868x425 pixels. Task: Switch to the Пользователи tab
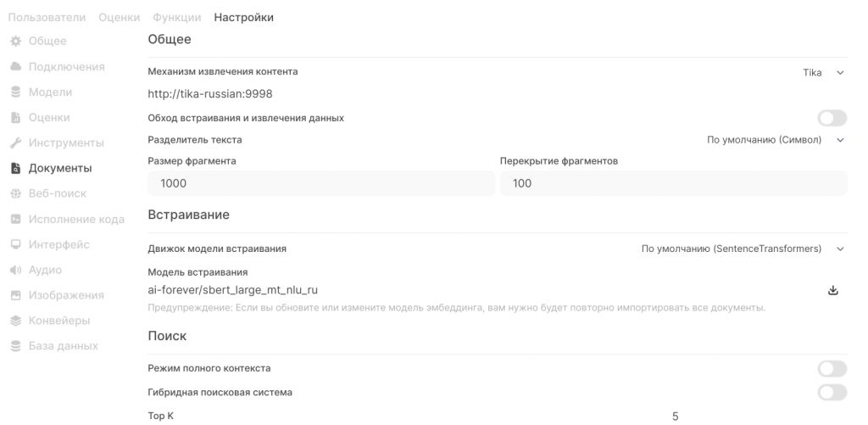tap(47, 18)
